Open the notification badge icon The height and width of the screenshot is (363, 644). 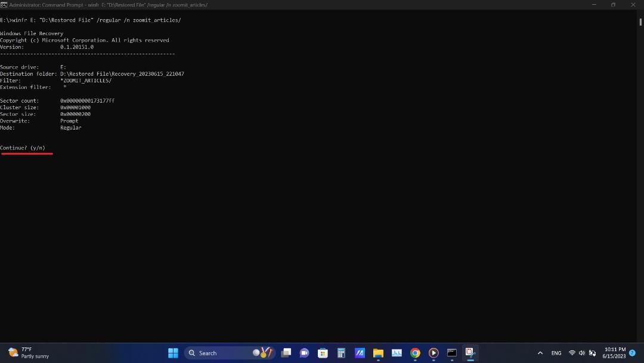pyautogui.click(x=632, y=353)
